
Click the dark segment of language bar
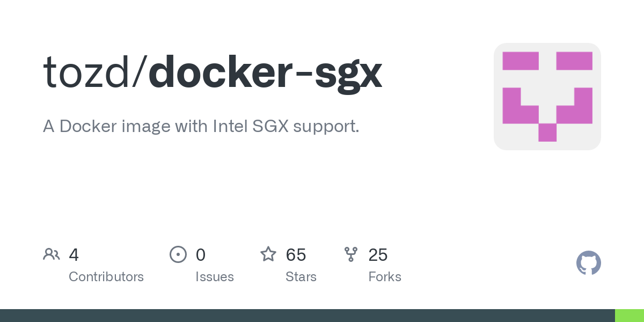[x=307, y=316]
